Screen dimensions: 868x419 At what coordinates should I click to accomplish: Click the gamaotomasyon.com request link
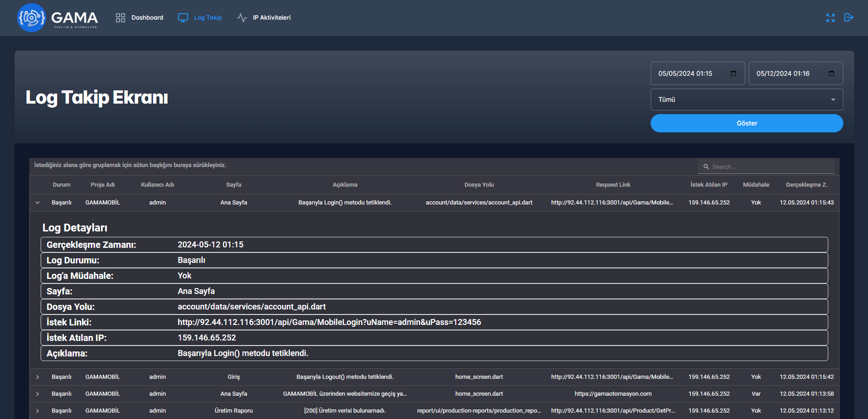[613, 394]
